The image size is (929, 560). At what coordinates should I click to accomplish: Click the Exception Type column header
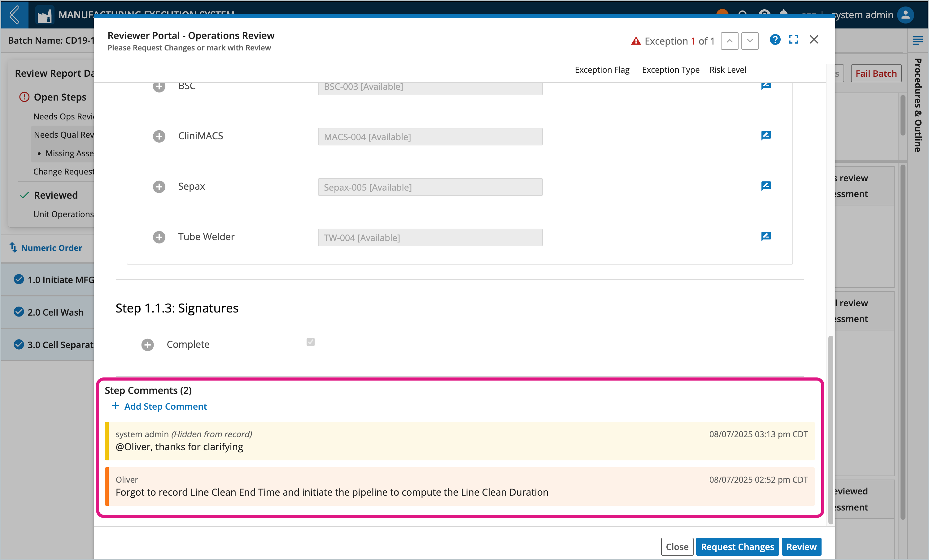670,69
